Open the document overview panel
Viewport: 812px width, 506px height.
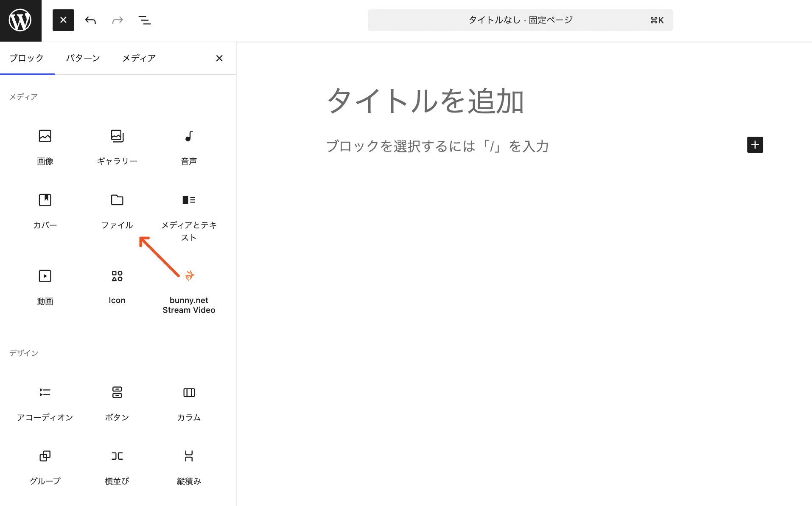click(145, 20)
